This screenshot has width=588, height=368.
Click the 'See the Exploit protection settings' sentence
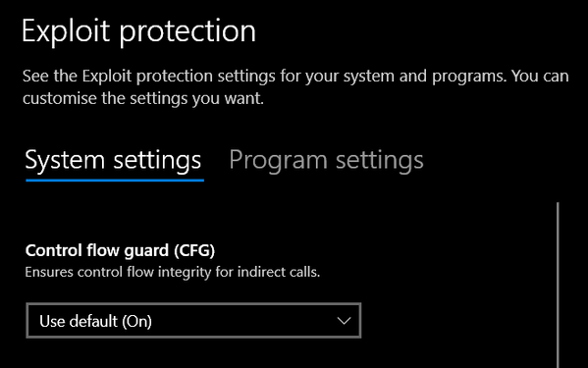pyautogui.click(x=295, y=77)
